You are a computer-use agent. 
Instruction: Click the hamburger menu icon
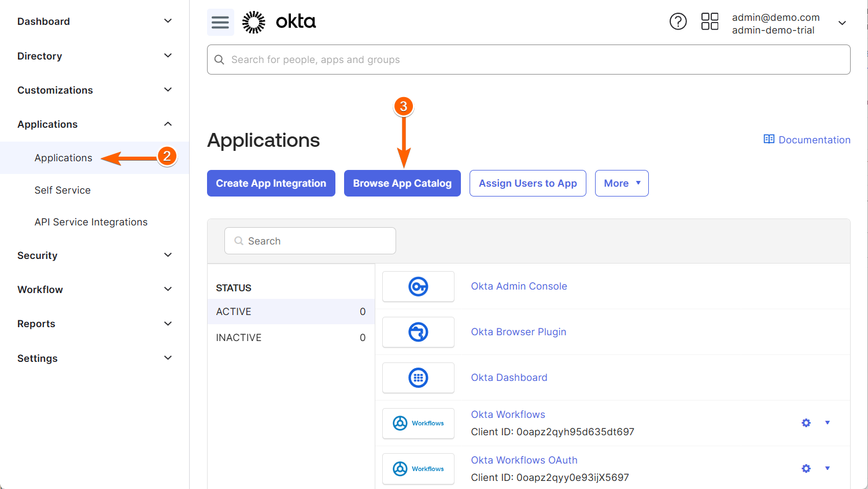220,23
